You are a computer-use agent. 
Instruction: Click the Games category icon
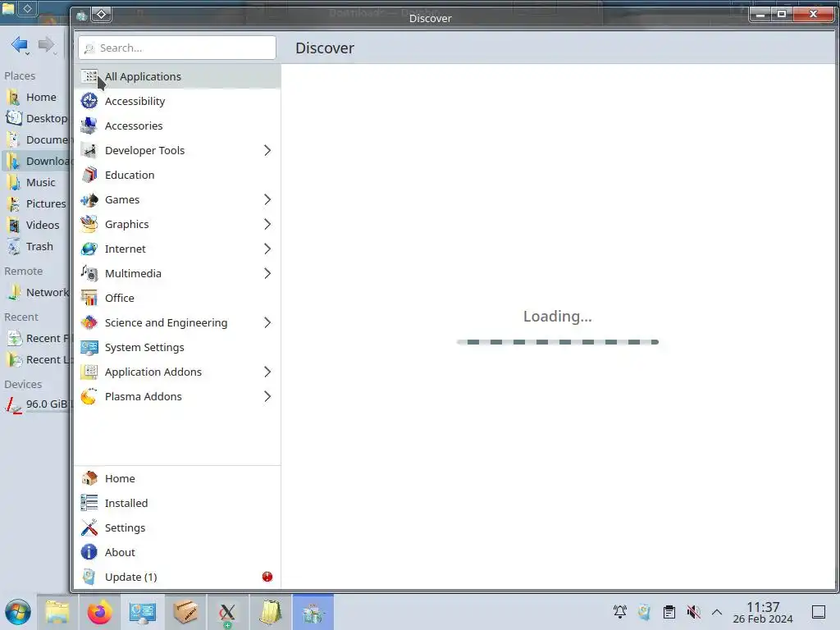[89, 200]
